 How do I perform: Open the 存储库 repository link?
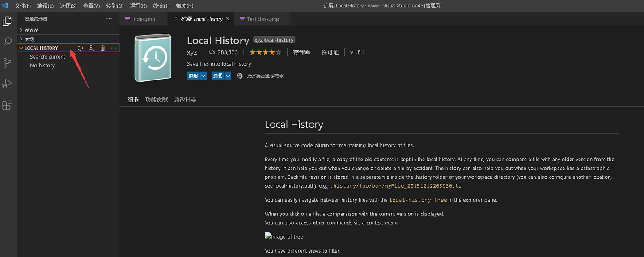point(302,52)
